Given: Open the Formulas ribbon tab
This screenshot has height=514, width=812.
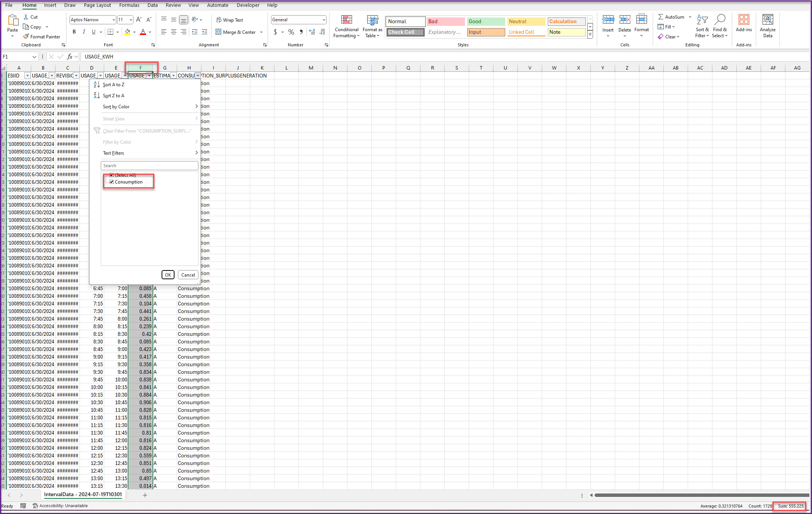Looking at the screenshot, I should [129, 5].
